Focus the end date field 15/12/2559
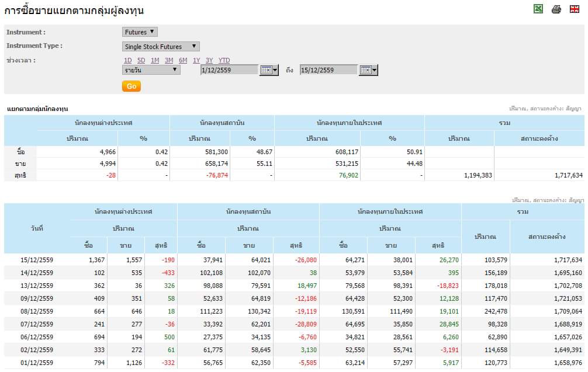Image resolution: width=588 pixels, height=372 pixels. (328, 69)
